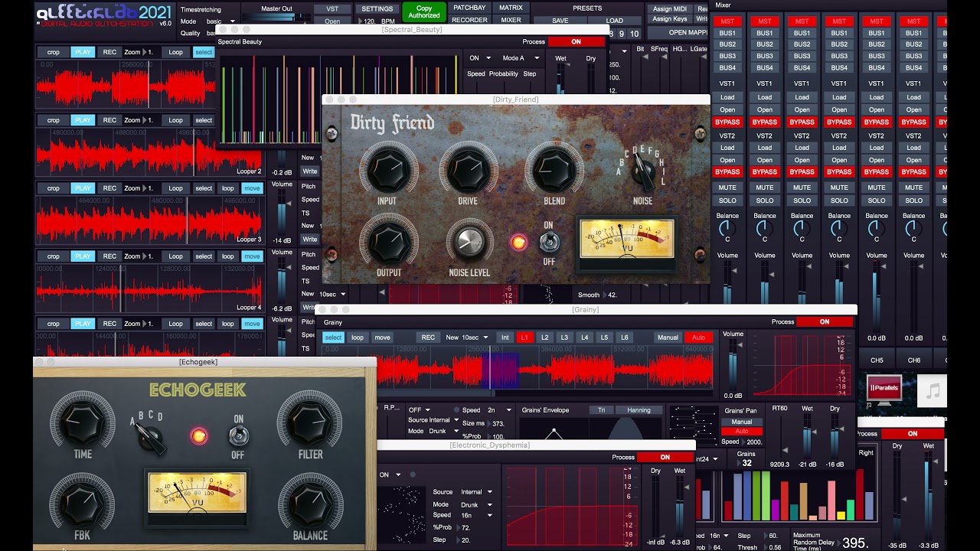Screen dimensions: 980x551
Task: Click the DRIVE knob on Dirty Friend
Action: (468, 169)
